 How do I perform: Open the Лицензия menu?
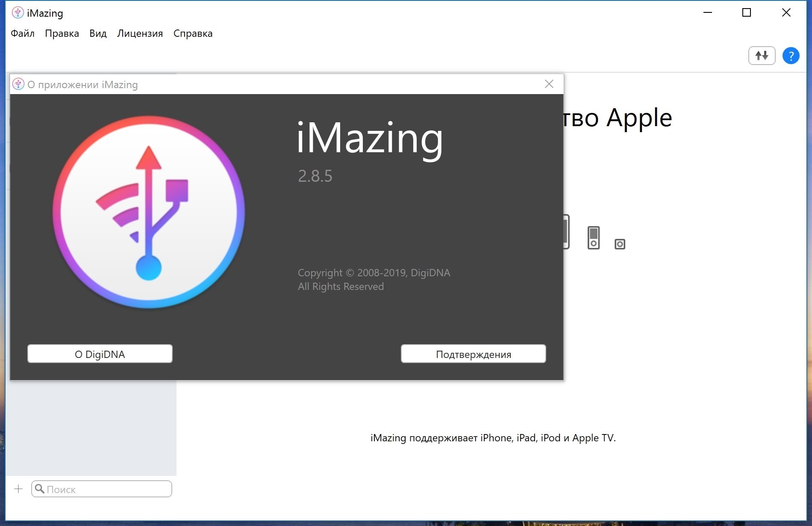(x=140, y=33)
